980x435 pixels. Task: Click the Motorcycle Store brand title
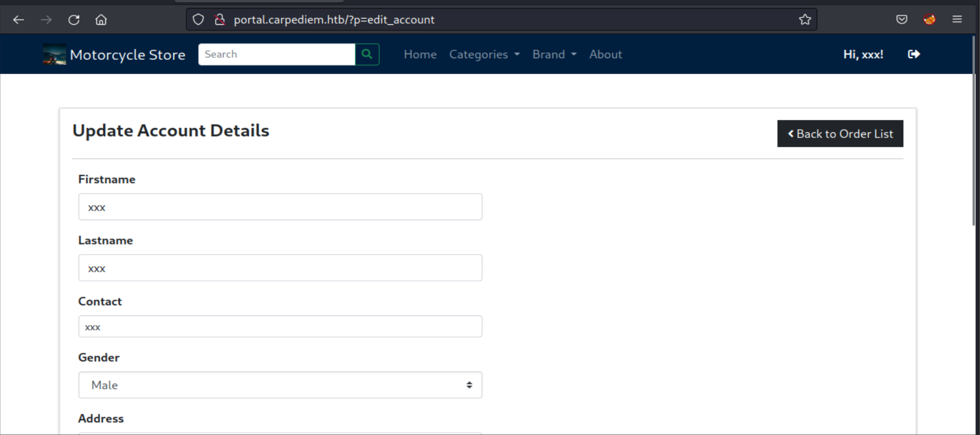[x=128, y=55]
